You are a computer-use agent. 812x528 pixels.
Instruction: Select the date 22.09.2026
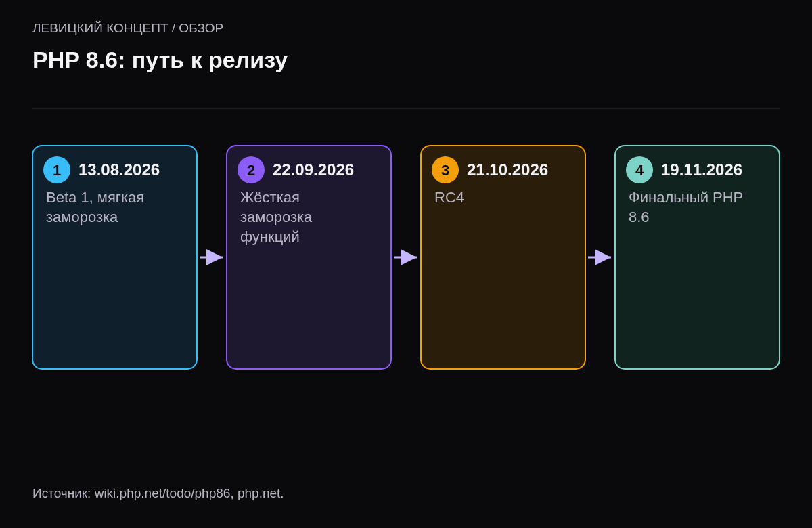point(313,170)
